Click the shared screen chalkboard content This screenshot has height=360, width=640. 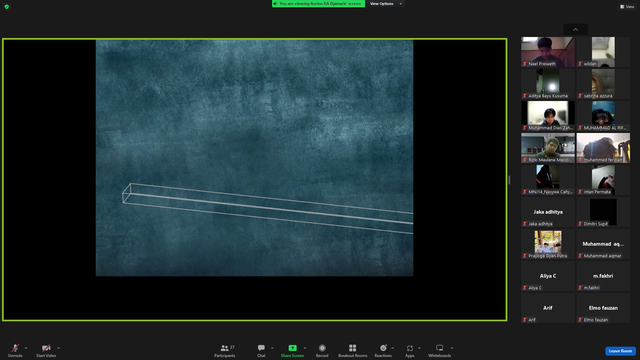coord(254,158)
